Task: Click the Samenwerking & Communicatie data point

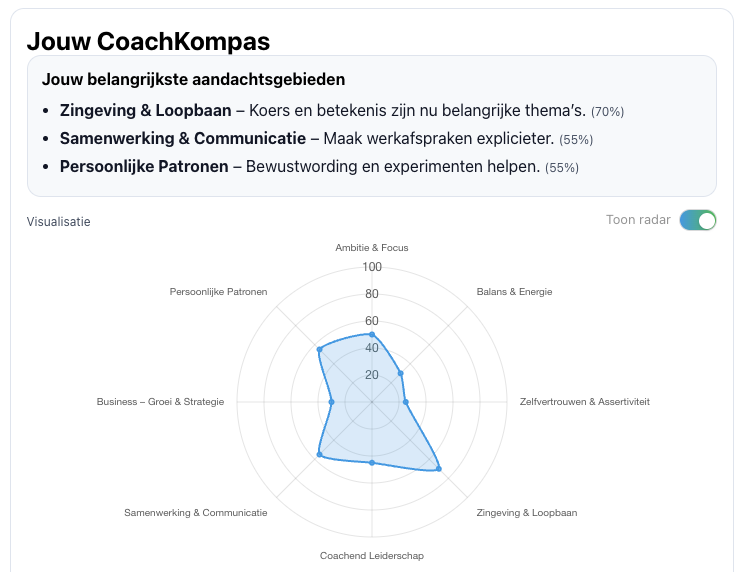Action: pyautogui.click(x=319, y=455)
